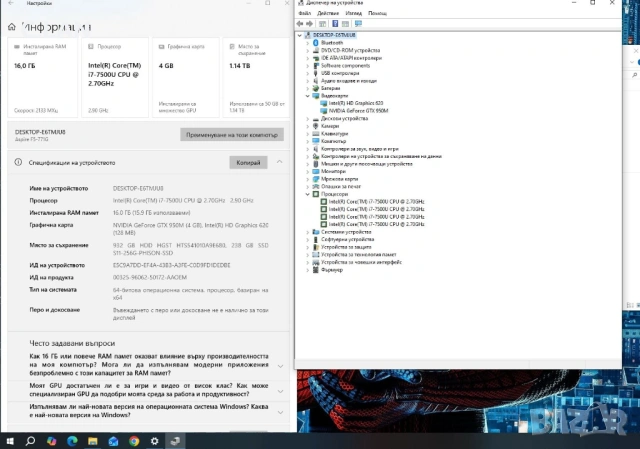Expand Системни устройства category
The width and height of the screenshot is (640, 449).
[x=308, y=232]
